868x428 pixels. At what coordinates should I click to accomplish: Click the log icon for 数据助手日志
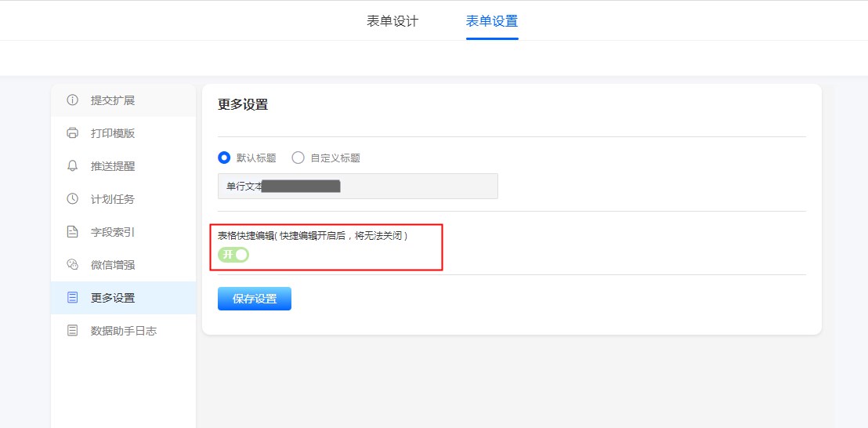point(73,331)
